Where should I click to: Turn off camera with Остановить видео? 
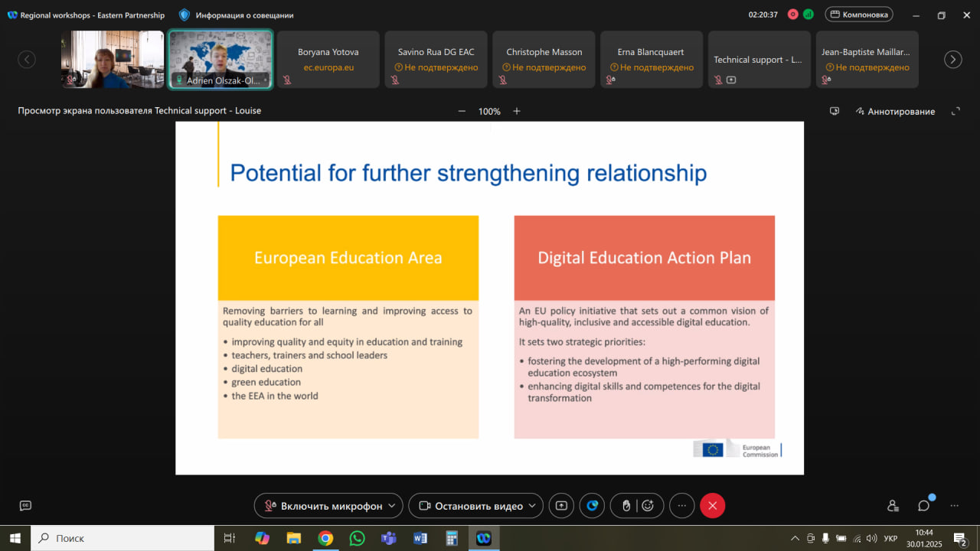click(469, 506)
